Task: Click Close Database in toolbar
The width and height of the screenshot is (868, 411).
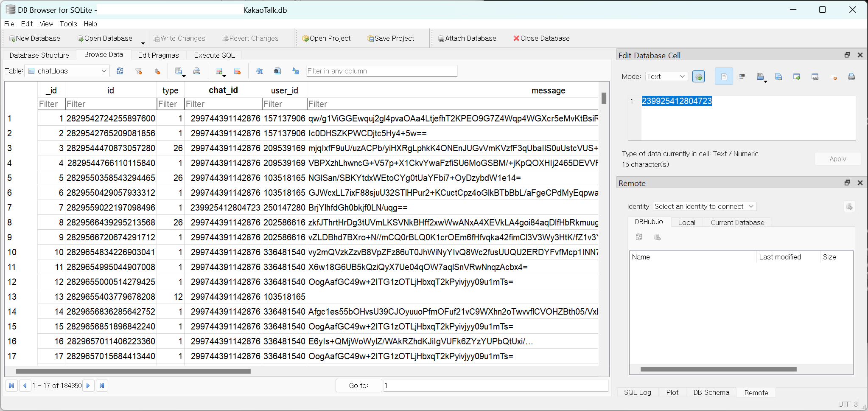Action: 541,38
